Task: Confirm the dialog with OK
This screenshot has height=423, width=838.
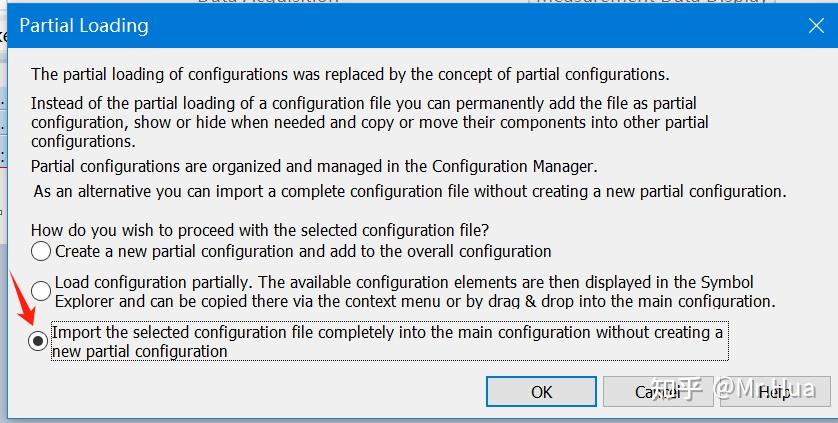Action: point(541,391)
